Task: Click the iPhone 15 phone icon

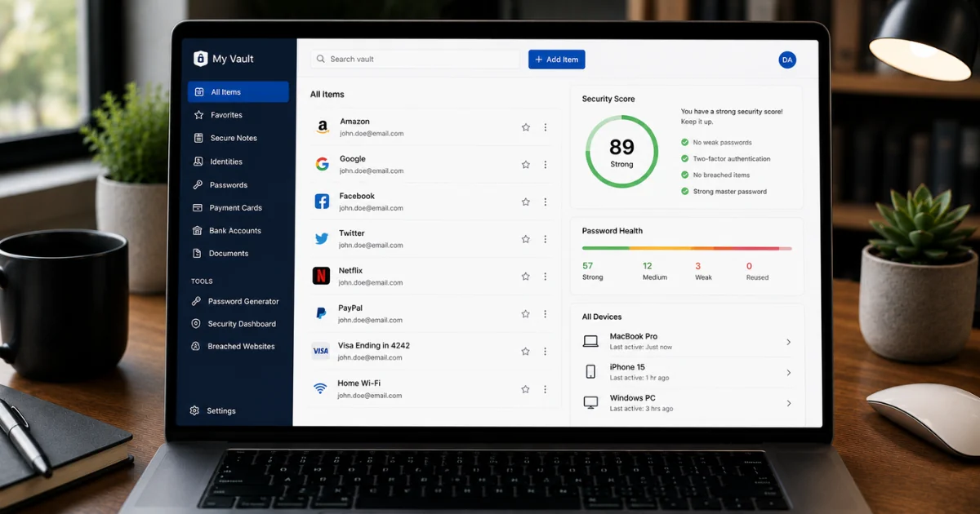Action: [590, 372]
